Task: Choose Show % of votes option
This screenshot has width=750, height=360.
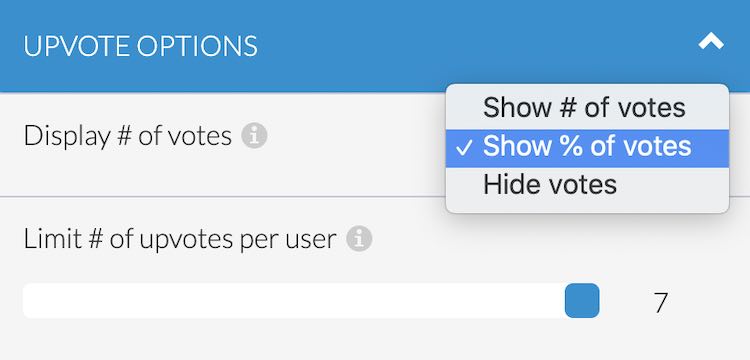Action: [x=587, y=146]
